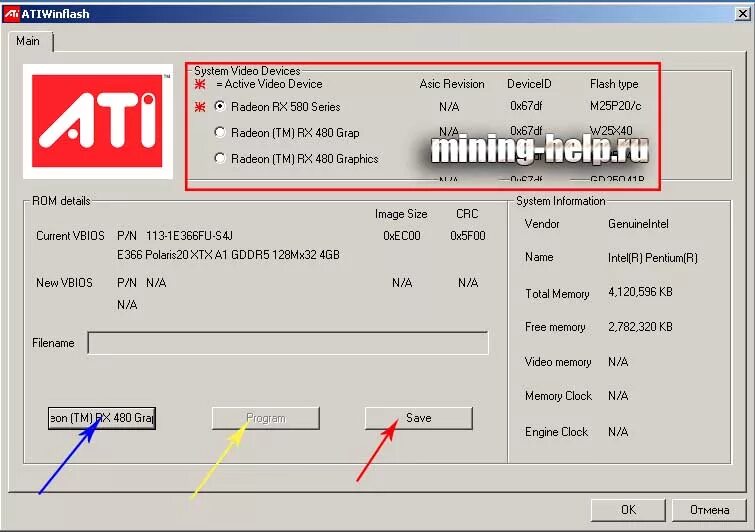Close the ATIWinflash window

click(x=742, y=14)
